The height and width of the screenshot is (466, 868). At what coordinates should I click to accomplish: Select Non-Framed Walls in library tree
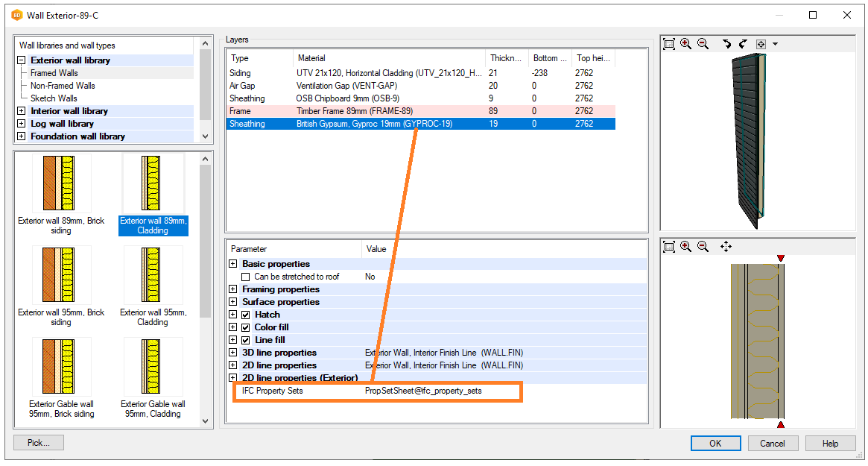[63, 86]
